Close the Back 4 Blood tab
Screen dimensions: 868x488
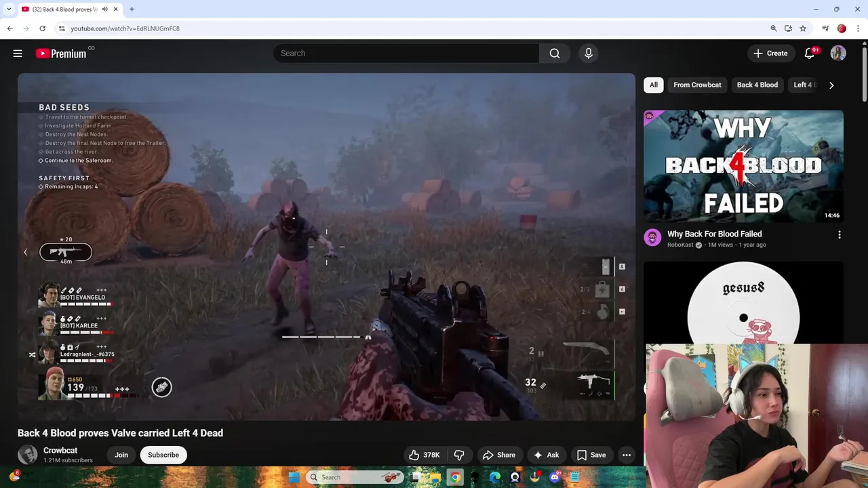click(116, 9)
